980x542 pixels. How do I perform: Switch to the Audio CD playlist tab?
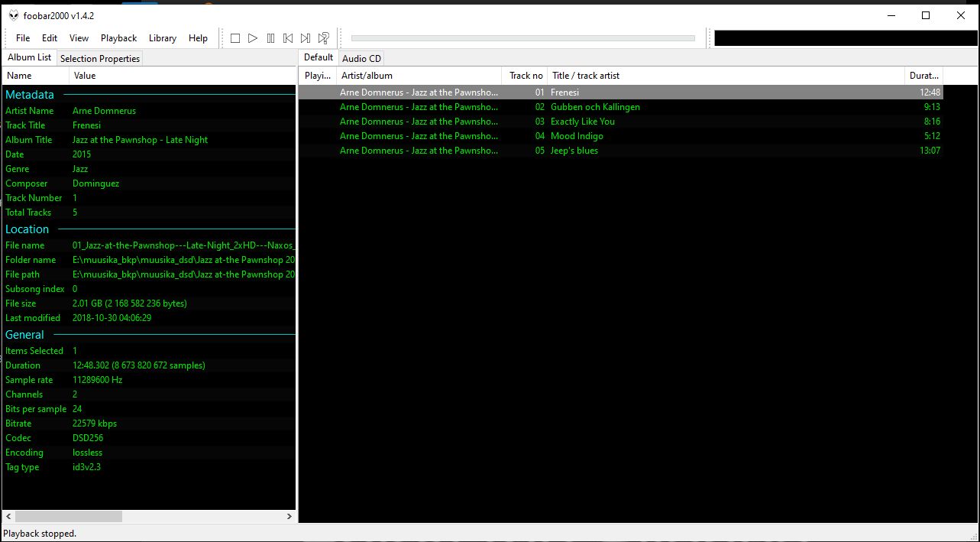pyautogui.click(x=361, y=59)
